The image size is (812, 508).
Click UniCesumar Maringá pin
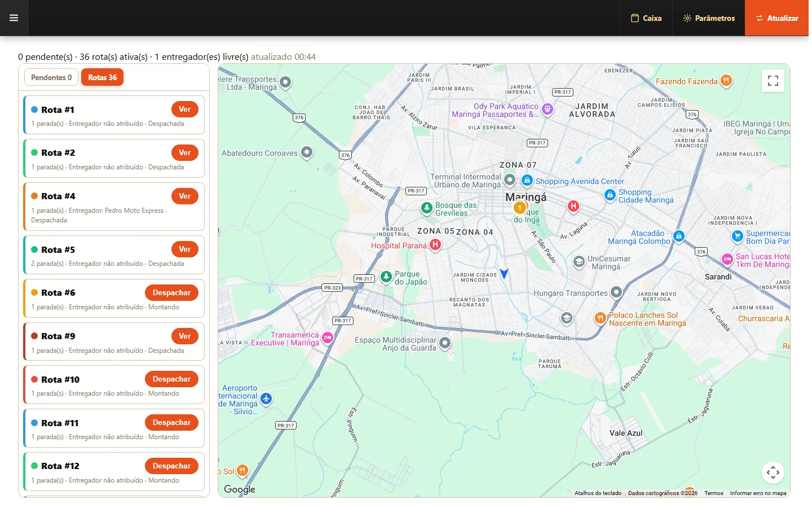coord(579,262)
